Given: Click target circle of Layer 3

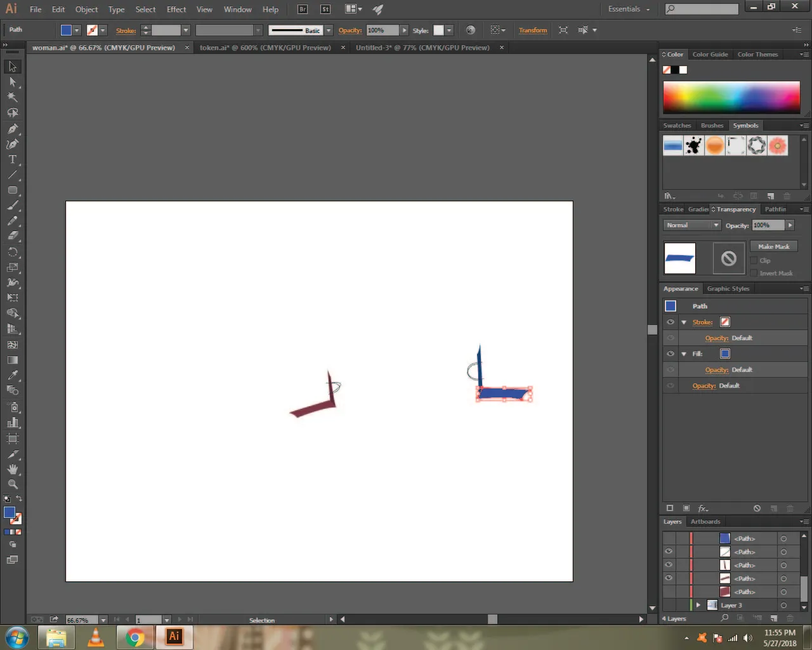Looking at the screenshot, I should pyautogui.click(x=783, y=606).
